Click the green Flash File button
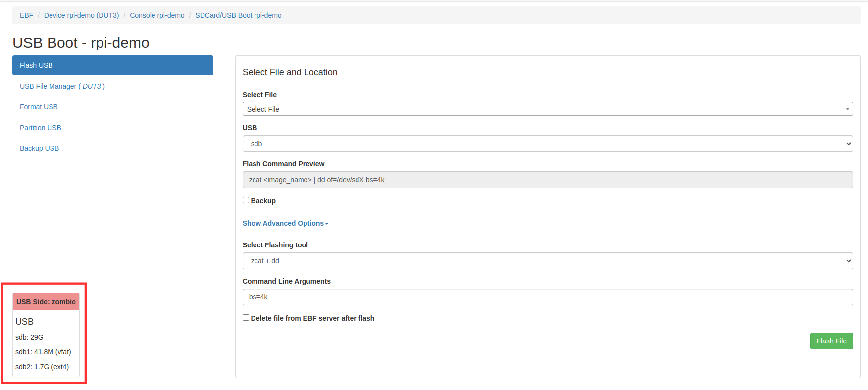 coord(831,341)
